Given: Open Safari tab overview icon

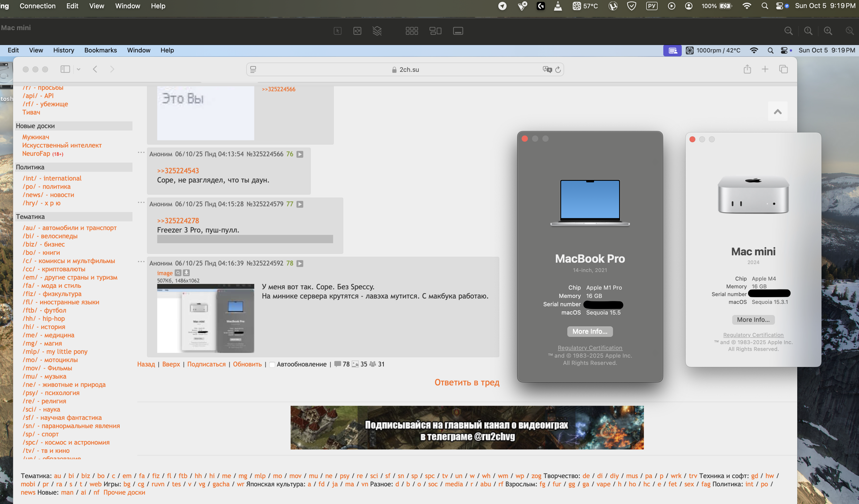Looking at the screenshot, I should (x=783, y=69).
